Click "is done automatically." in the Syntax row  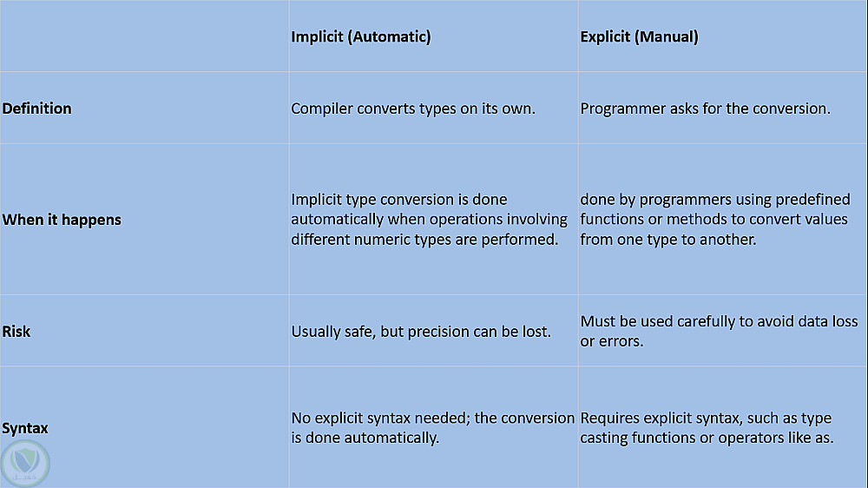coord(365,438)
